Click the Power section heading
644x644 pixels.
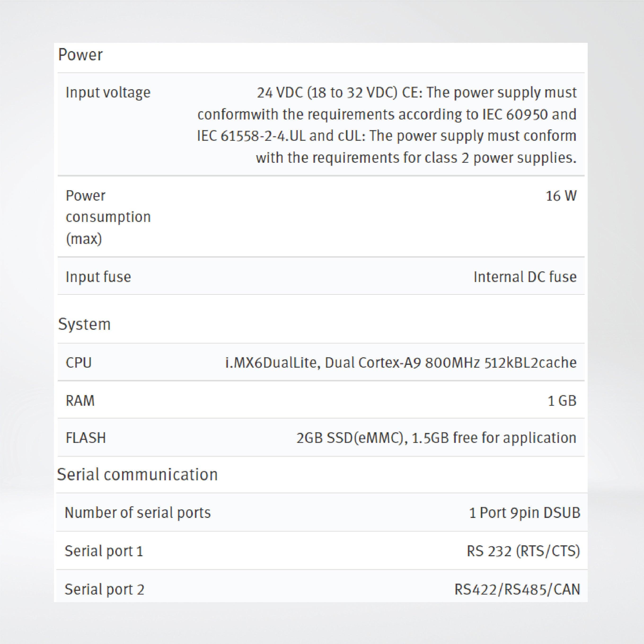80,55
